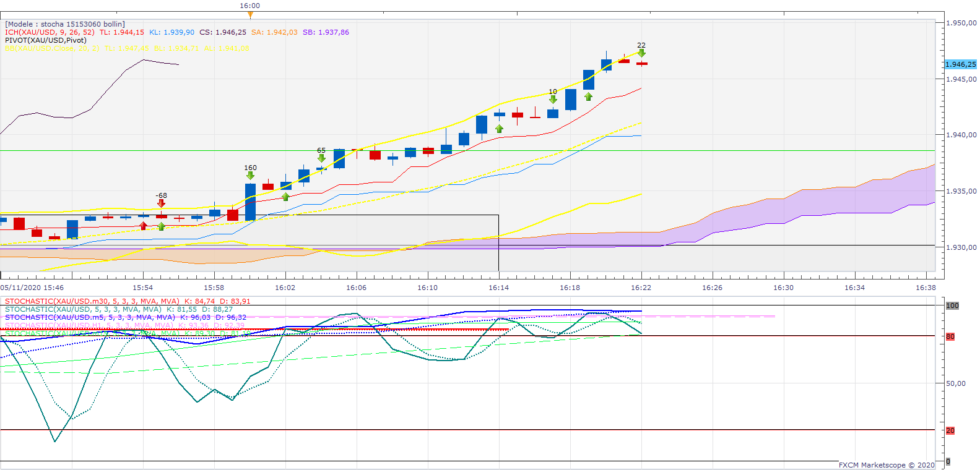980x470 pixels.
Task: Select the 15:54 time axis label
Action: coord(143,288)
